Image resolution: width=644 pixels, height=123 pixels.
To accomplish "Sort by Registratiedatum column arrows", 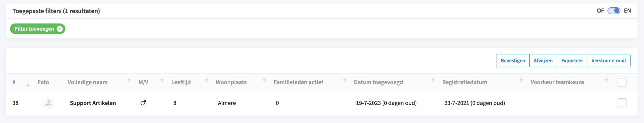I will pyautogui.click(x=521, y=80).
